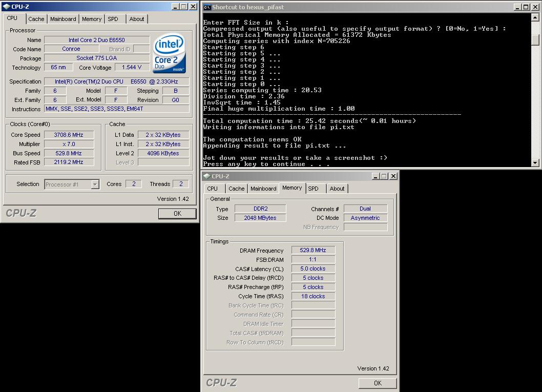Click the multiplier value 'x 7.0'
This screenshot has height=392, width=542.
point(69,144)
